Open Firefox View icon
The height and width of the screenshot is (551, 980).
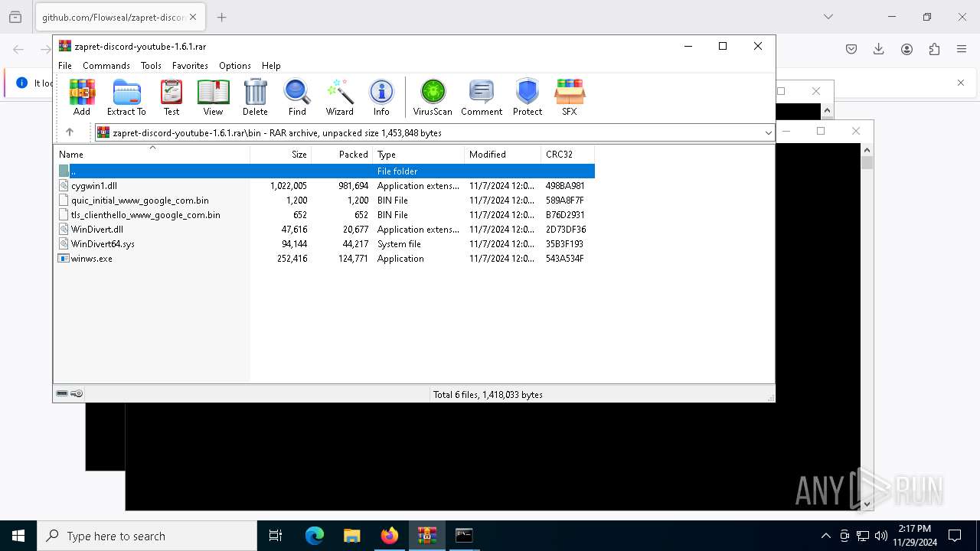click(x=15, y=17)
